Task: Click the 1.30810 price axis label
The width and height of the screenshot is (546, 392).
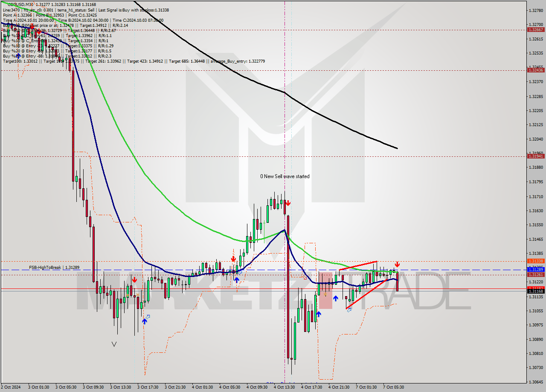Action: tap(536, 353)
